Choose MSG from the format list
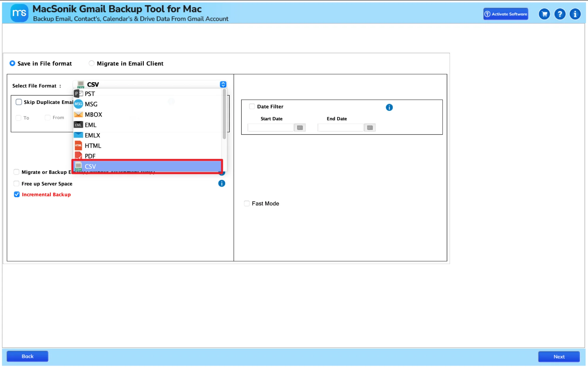The height and width of the screenshot is (368, 588). [147, 104]
